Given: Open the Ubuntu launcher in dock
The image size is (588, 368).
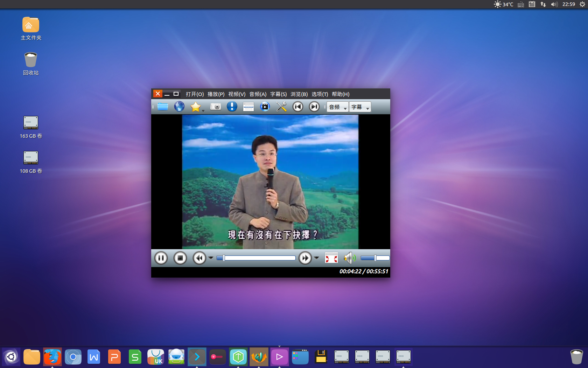Looking at the screenshot, I should click(x=11, y=357).
